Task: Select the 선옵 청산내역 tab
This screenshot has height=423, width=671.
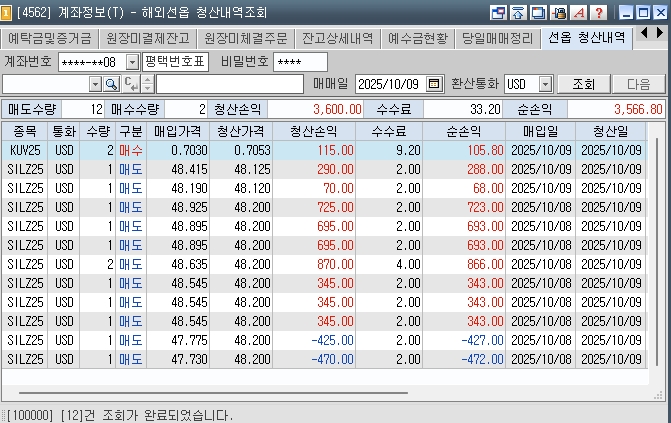Action: pyautogui.click(x=587, y=38)
